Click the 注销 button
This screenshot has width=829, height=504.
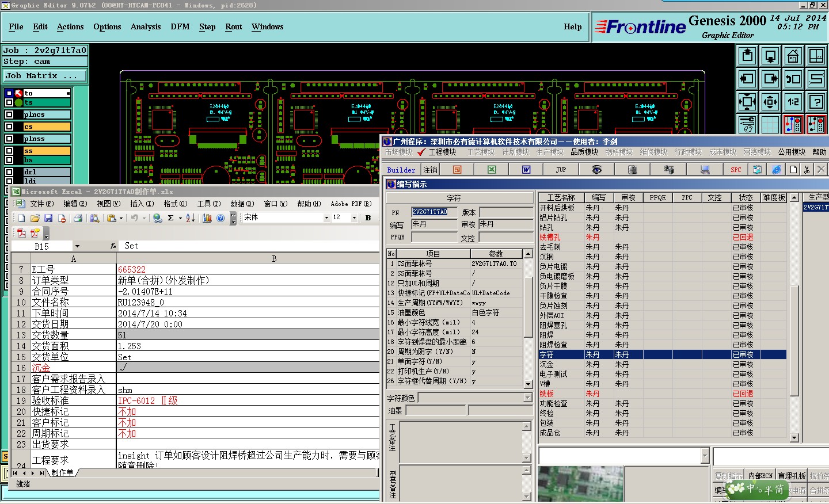(x=431, y=170)
